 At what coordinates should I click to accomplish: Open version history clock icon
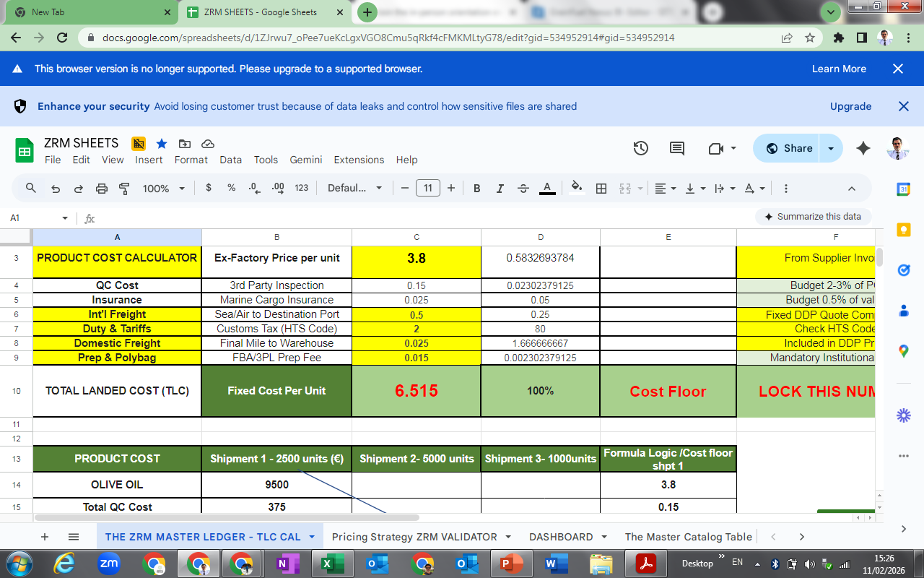pos(640,148)
